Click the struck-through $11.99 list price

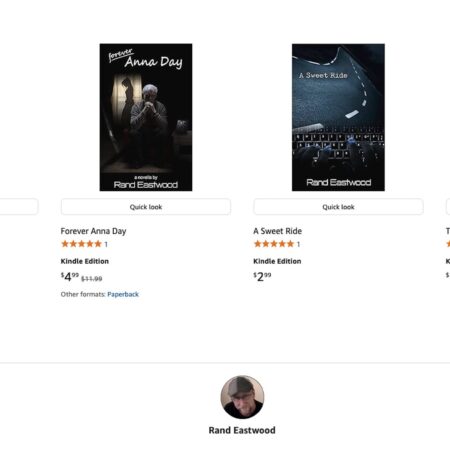coord(92,279)
